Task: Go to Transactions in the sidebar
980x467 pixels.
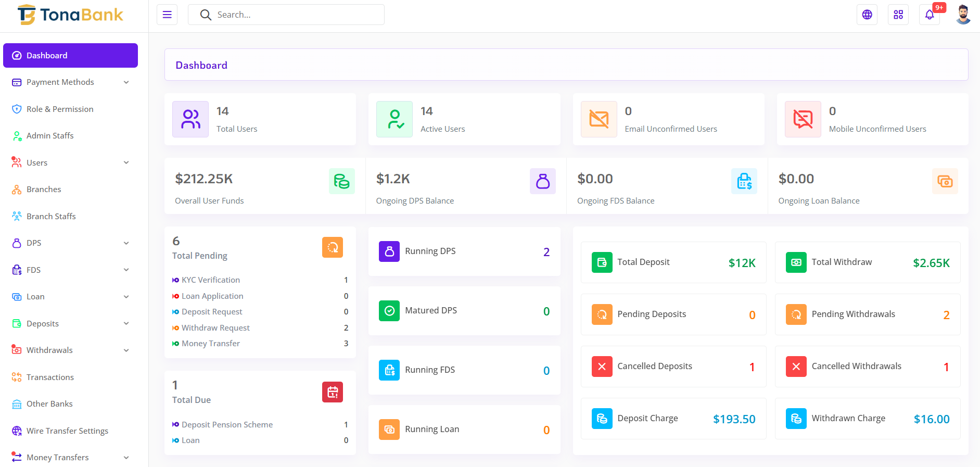Action: [x=50, y=377]
